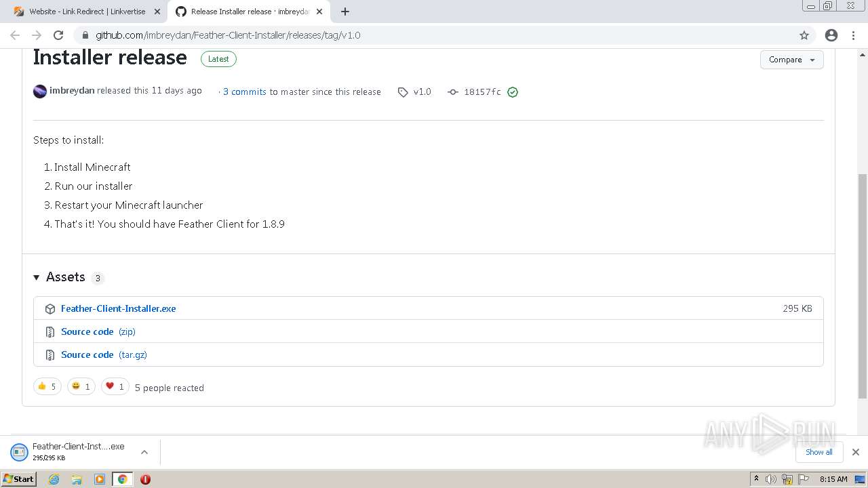Bookmark this page with the star icon

(804, 35)
